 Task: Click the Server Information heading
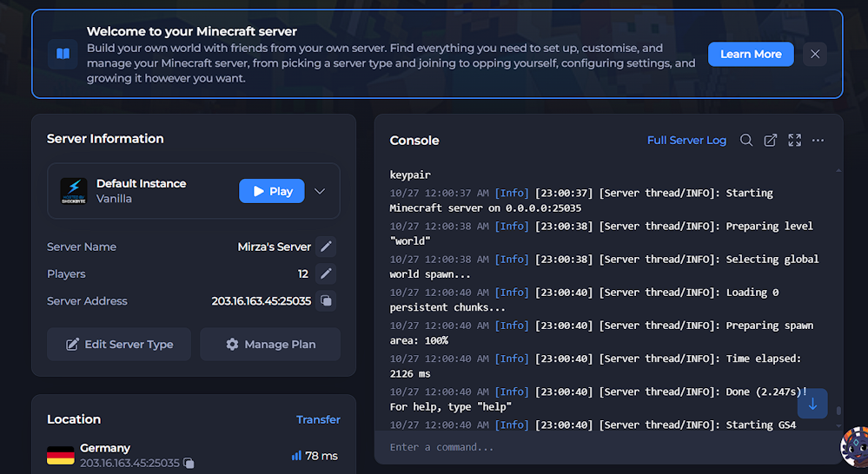(105, 139)
